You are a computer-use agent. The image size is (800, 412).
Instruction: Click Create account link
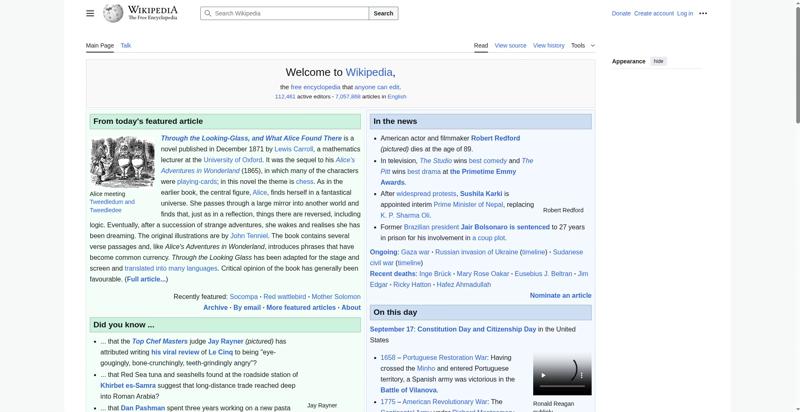coord(654,13)
